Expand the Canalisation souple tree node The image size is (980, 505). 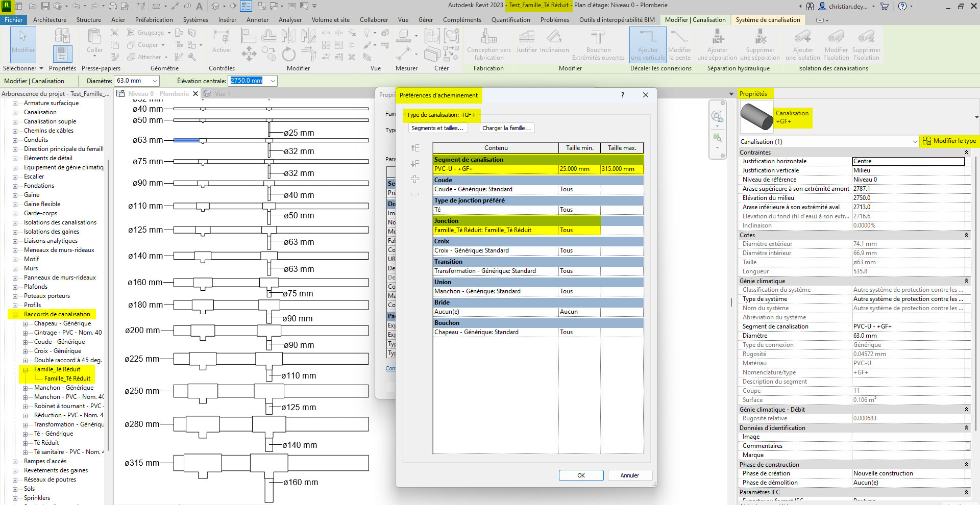click(x=15, y=121)
